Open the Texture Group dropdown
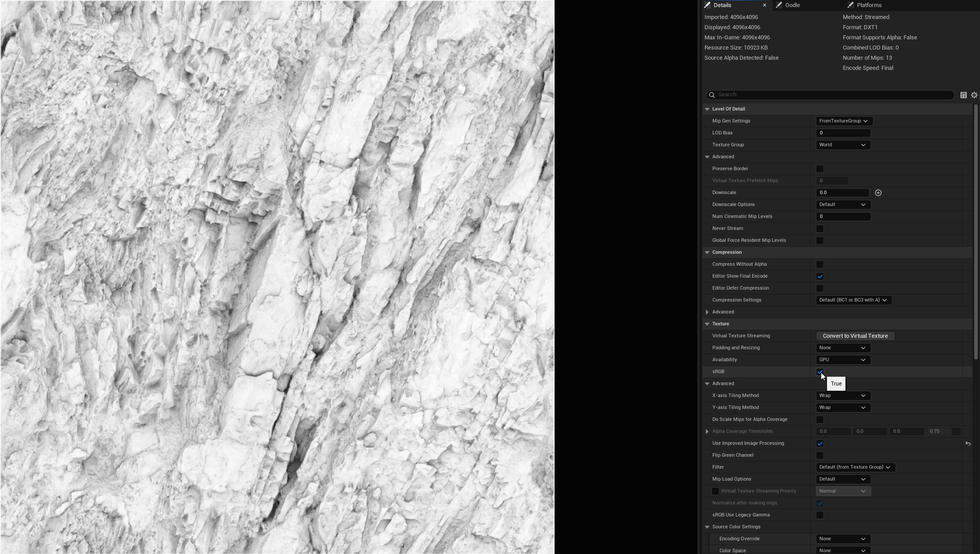Screen dimensions: 980x554 point(842,145)
